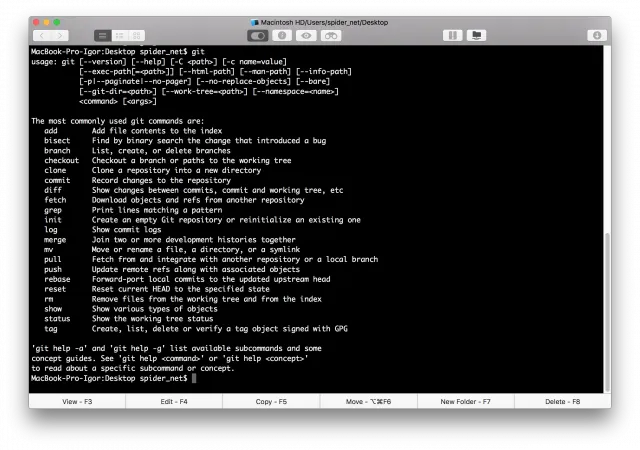
Task: Click the Move - F6 button
Action: pos(368,401)
